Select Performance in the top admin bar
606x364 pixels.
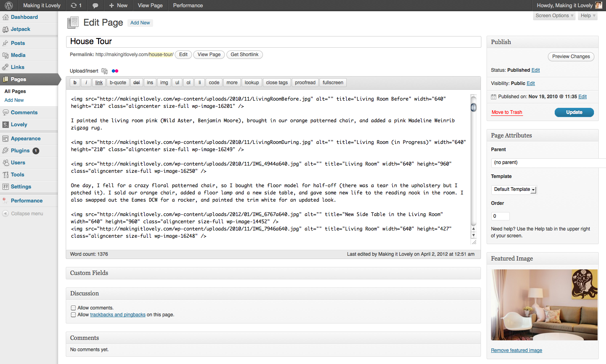[188, 6]
